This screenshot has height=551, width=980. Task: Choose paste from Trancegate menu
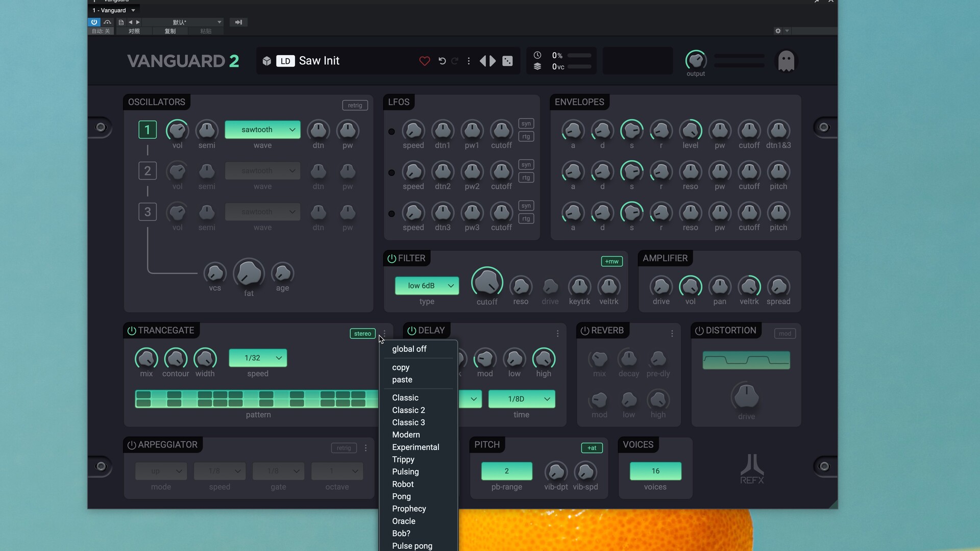click(402, 380)
